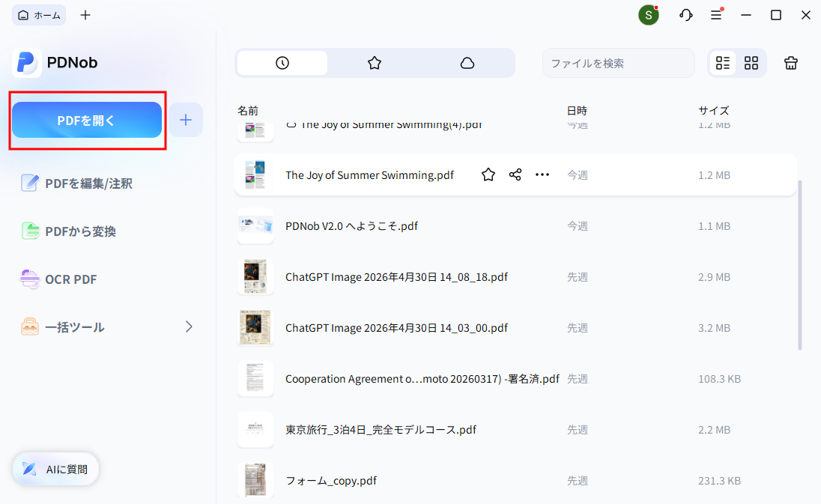821x504 pixels.
Task: Select list view layout icon
Action: (723, 63)
